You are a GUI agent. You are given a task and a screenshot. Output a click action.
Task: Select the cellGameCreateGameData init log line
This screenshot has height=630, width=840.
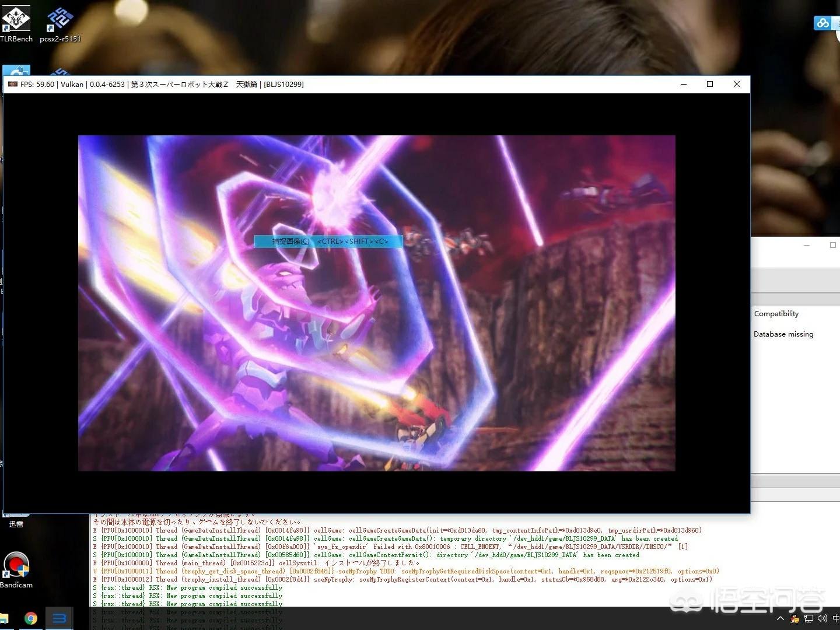397,531
